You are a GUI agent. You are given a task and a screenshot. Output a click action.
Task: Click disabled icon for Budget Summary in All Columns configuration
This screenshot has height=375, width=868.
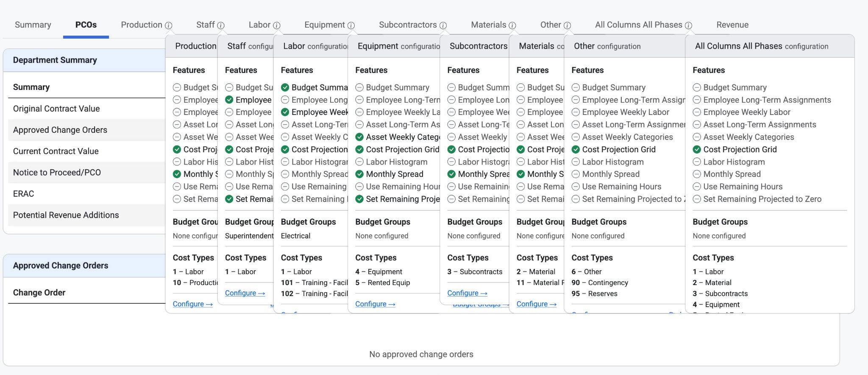tap(697, 87)
